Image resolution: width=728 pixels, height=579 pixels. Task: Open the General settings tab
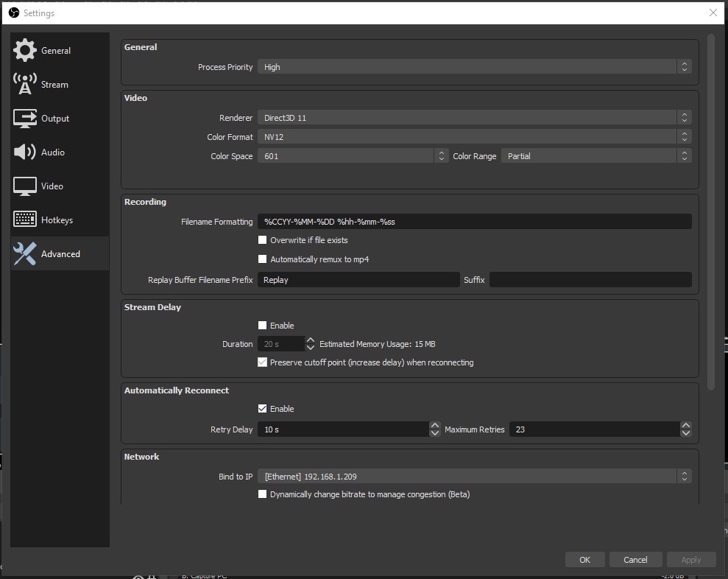(x=60, y=50)
